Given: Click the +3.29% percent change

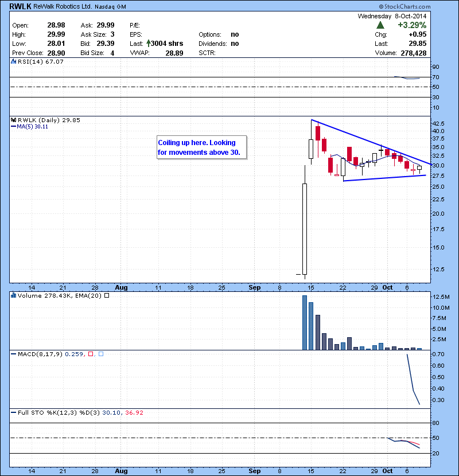Looking at the screenshot, I should tap(412, 25).
